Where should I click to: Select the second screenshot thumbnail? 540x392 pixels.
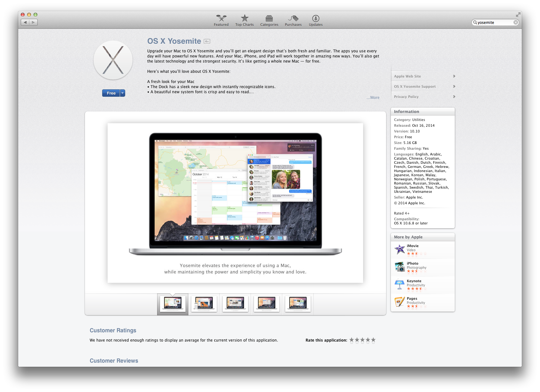tap(204, 304)
